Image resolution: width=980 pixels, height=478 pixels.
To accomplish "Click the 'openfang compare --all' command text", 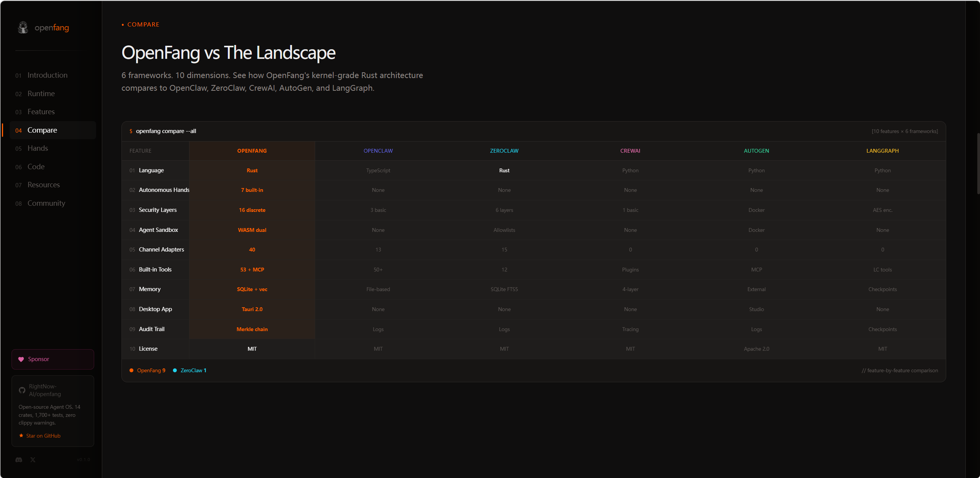I will tap(166, 131).
